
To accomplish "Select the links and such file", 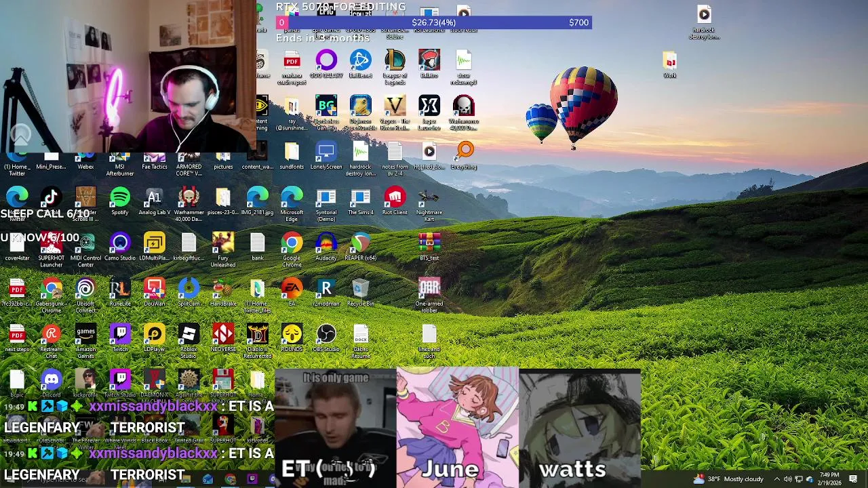I will [429, 339].
